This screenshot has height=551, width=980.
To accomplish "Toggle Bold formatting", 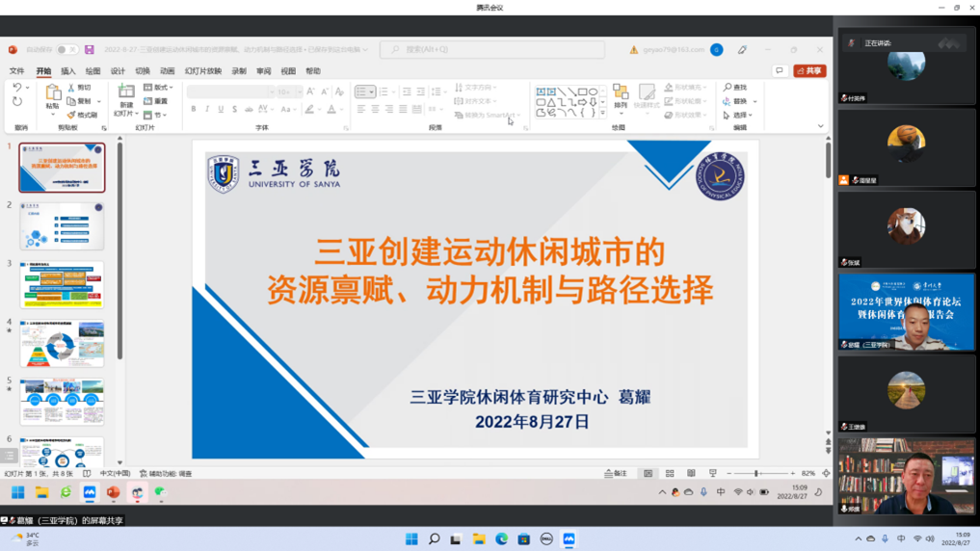I will pos(194,109).
